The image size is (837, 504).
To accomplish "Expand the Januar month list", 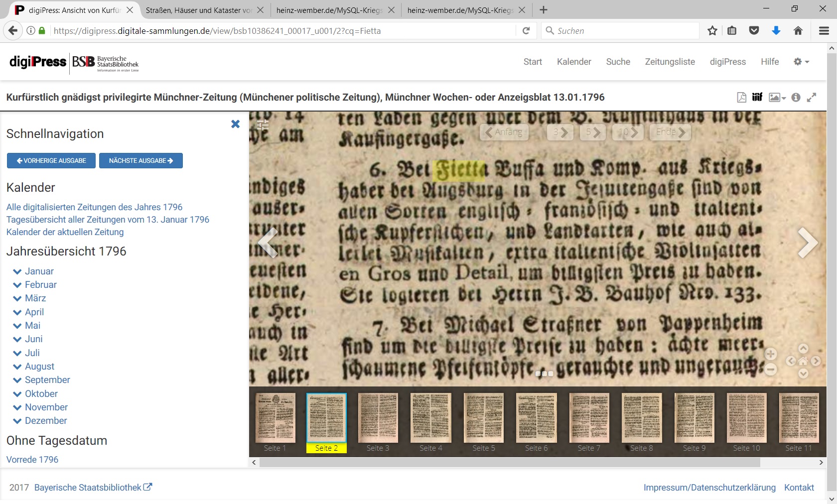I will pos(39,271).
